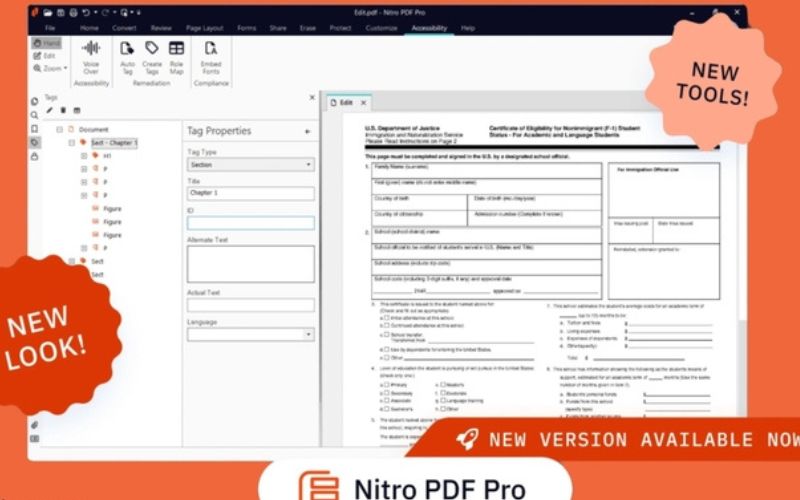Select the Hand tool
Image resolution: width=800 pixels, height=500 pixels.
(46, 43)
